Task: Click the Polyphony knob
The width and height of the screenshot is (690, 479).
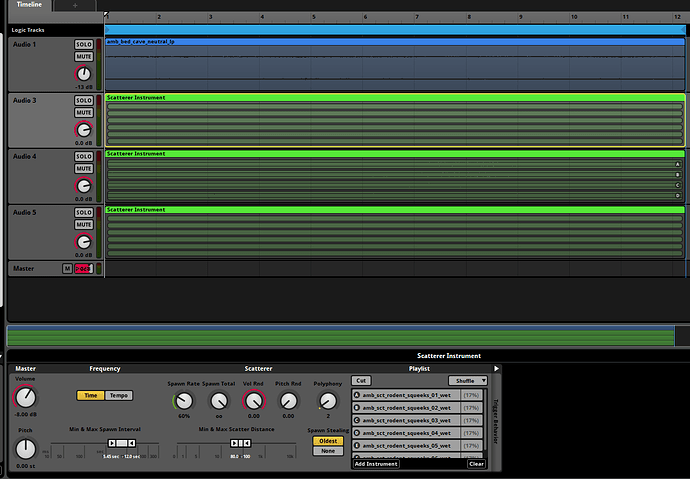Action: point(327,401)
